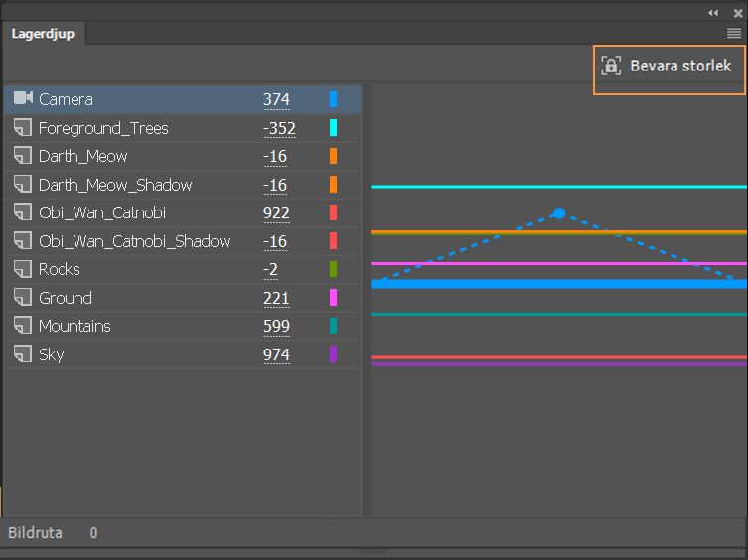Image resolution: width=748 pixels, height=560 pixels.
Task: Click the orange Darth_Meow color swatch
Action: coord(334,156)
